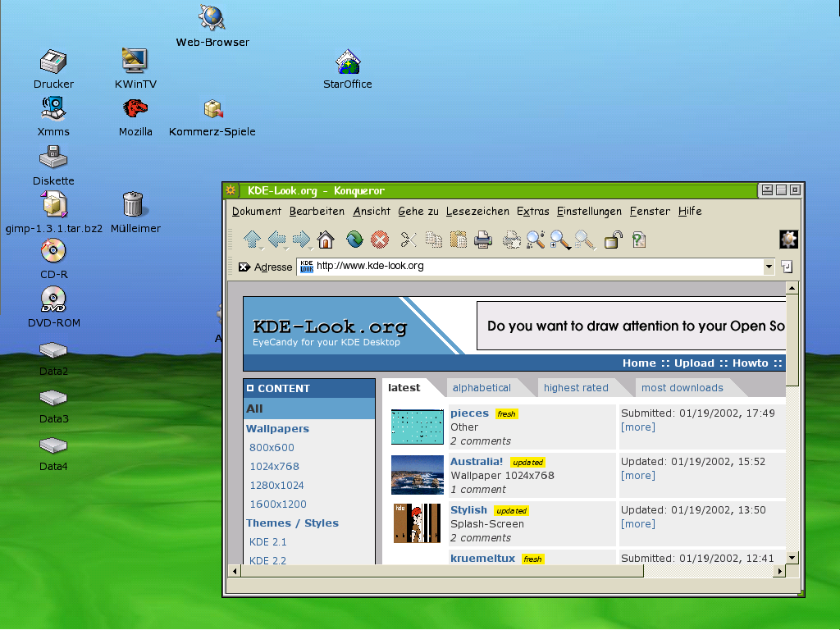
Task: Open the pieces entry thumbnail
Action: point(418,427)
